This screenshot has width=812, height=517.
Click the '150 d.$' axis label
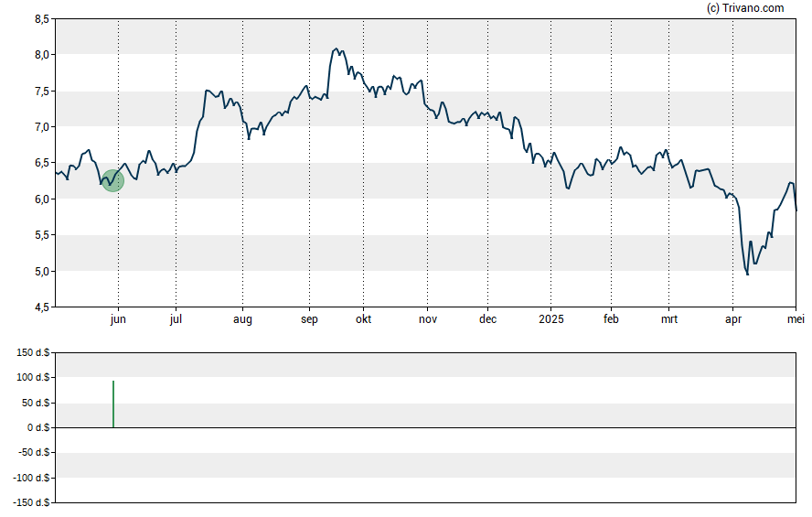point(33,353)
